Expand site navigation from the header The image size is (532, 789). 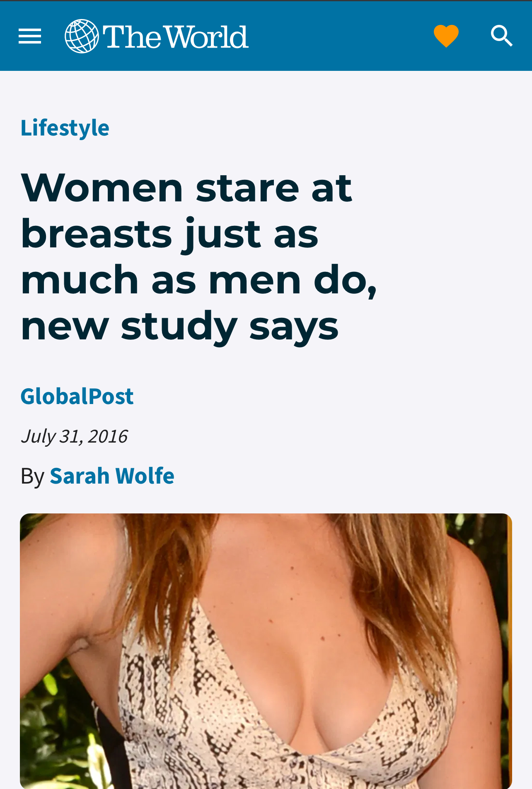30,36
